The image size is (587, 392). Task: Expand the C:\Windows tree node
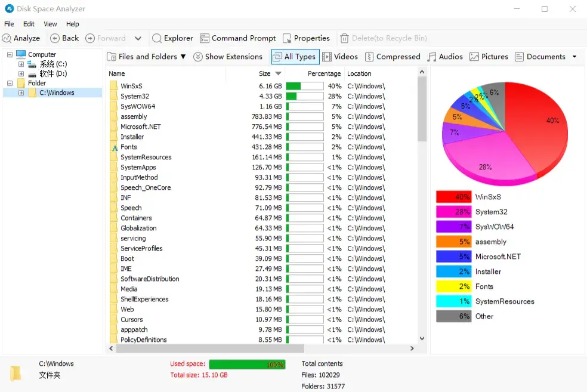point(21,93)
